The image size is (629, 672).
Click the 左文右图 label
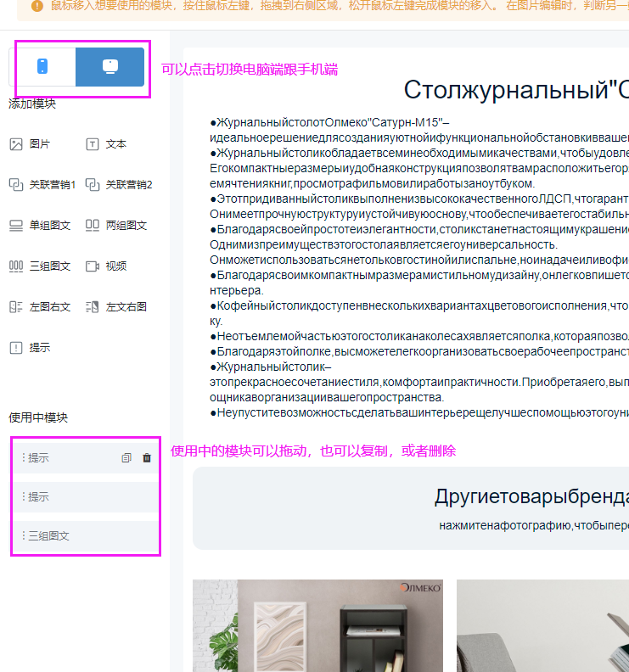126,307
